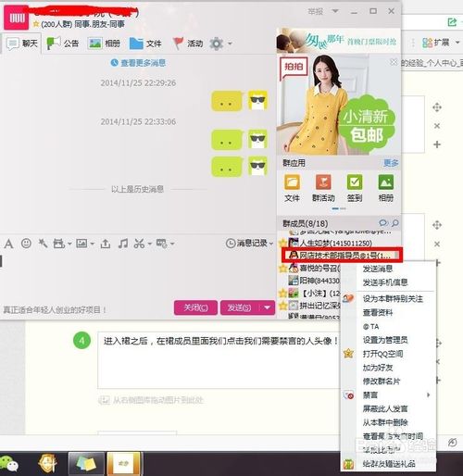Close the 拍拍 advertisement banner
The image size is (463, 476).
(394, 62)
